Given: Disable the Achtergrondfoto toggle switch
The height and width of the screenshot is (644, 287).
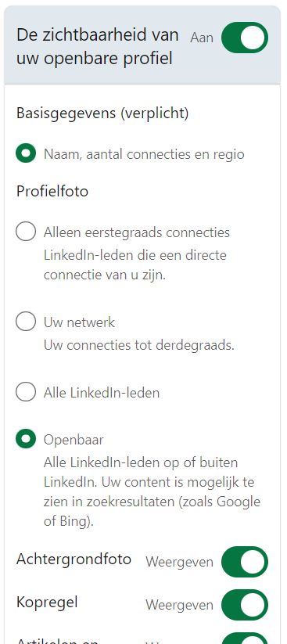Looking at the screenshot, I should [x=245, y=562].
